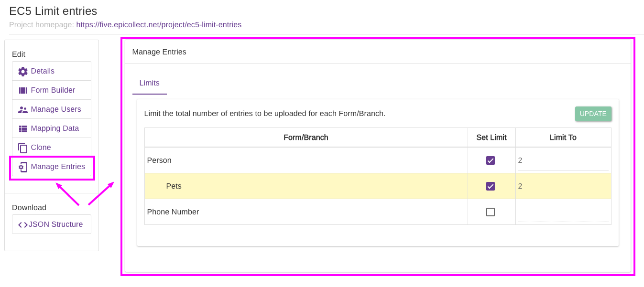The height and width of the screenshot is (287, 644).
Task: Enable the Phone Number limit checkbox
Action: (491, 212)
